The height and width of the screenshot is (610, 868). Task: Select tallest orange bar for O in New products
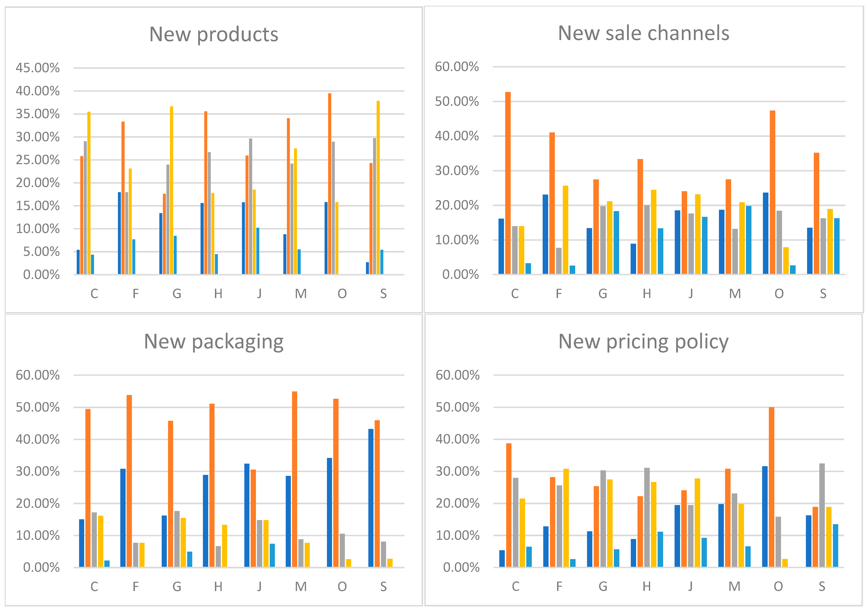[330, 183]
